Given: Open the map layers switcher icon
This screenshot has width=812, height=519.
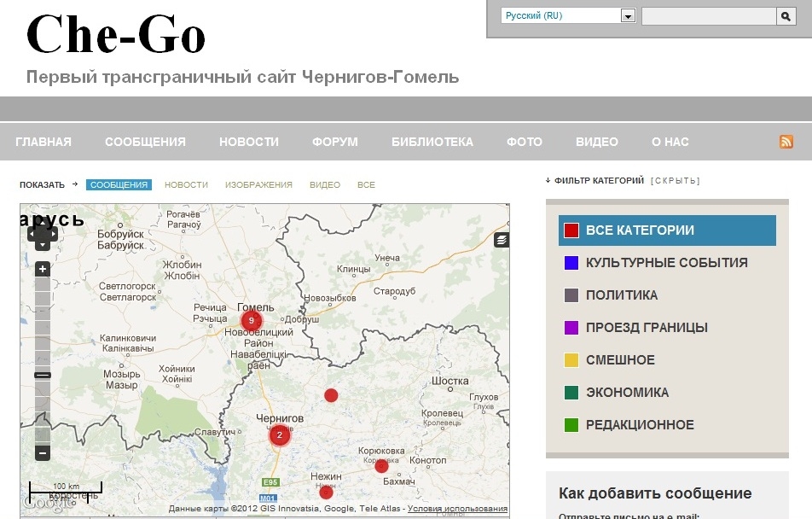Looking at the screenshot, I should [x=502, y=240].
